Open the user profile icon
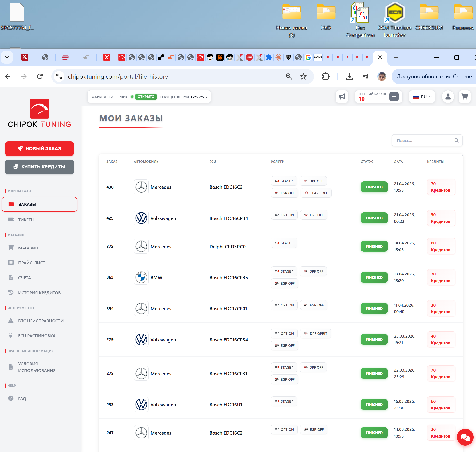 tap(448, 97)
